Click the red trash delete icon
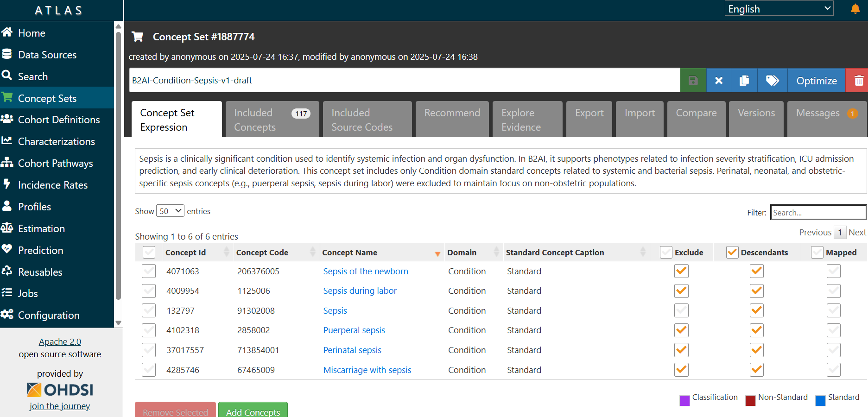 click(x=858, y=81)
